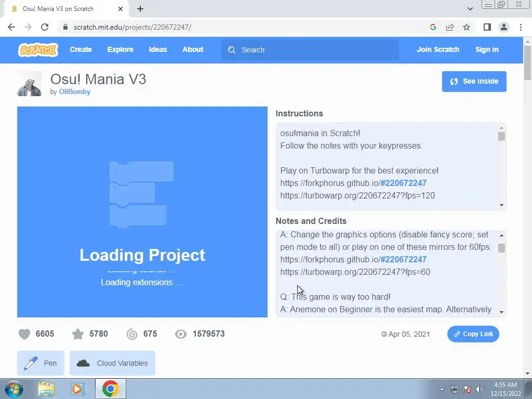Click the Pen extension icon

pos(31,363)
